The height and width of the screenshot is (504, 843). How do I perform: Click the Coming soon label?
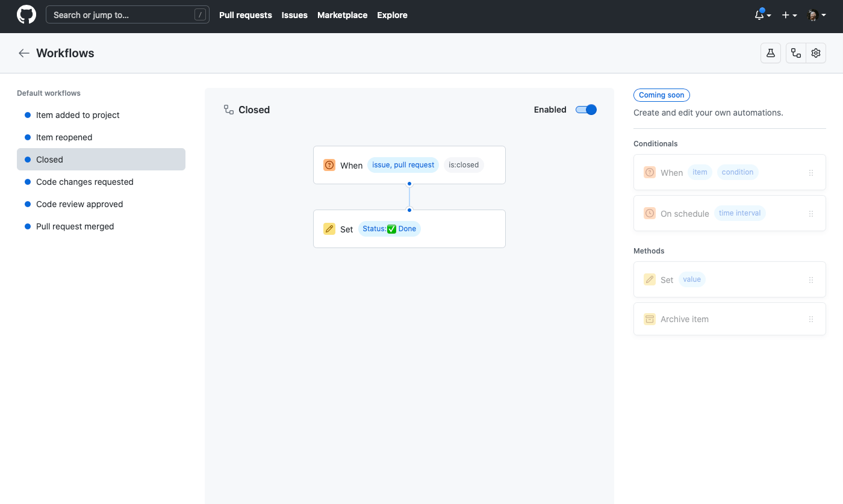(661, 95)
